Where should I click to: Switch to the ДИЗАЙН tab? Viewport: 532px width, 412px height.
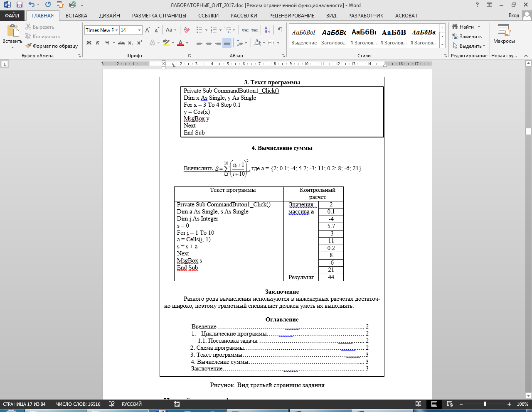(x=110, y=15)
